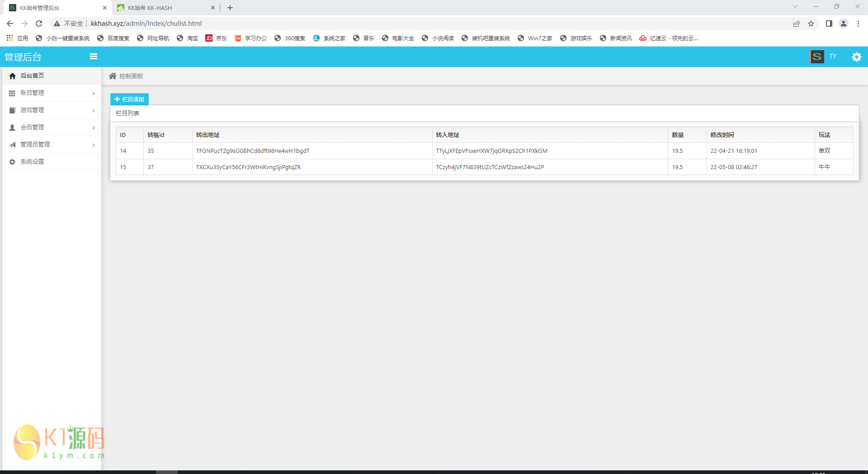Reload the page with the refresh icon
The height and width of the screenshot is (474, 868).
(39, 24)
